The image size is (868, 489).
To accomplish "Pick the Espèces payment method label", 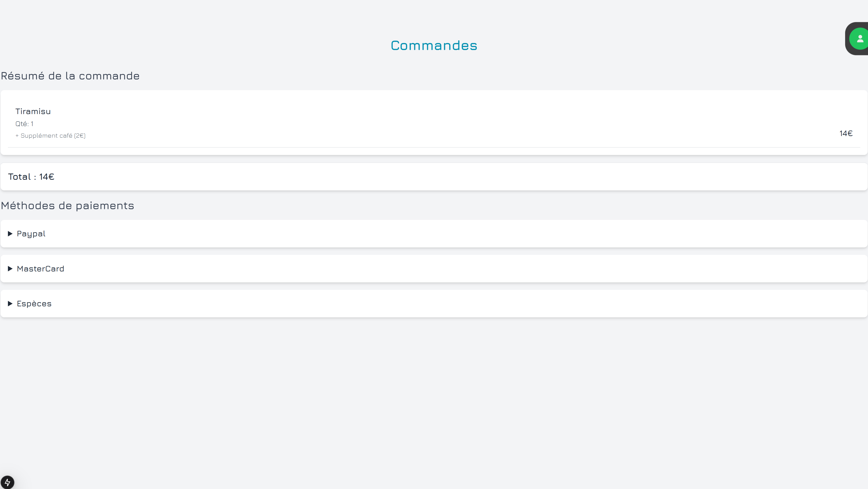I will coord(34,304).
